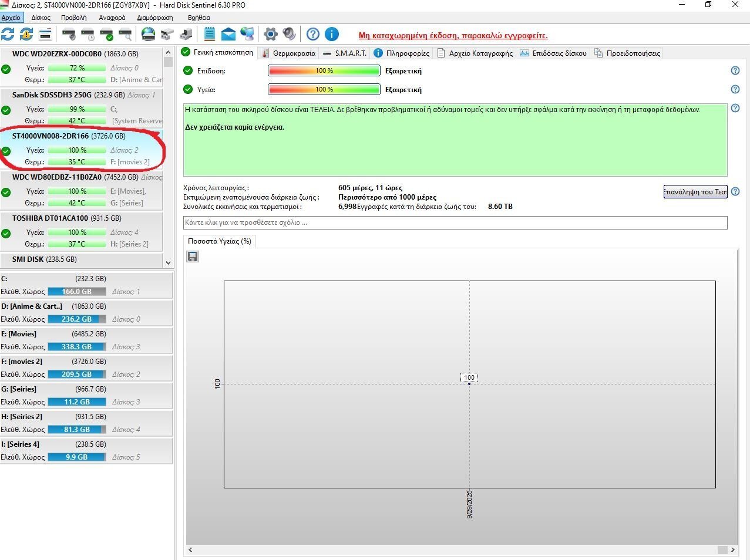This screenshot has height=560, width=750.
Task: Open the Θερμοκρασία tab
Action: [x=288, y=53]
